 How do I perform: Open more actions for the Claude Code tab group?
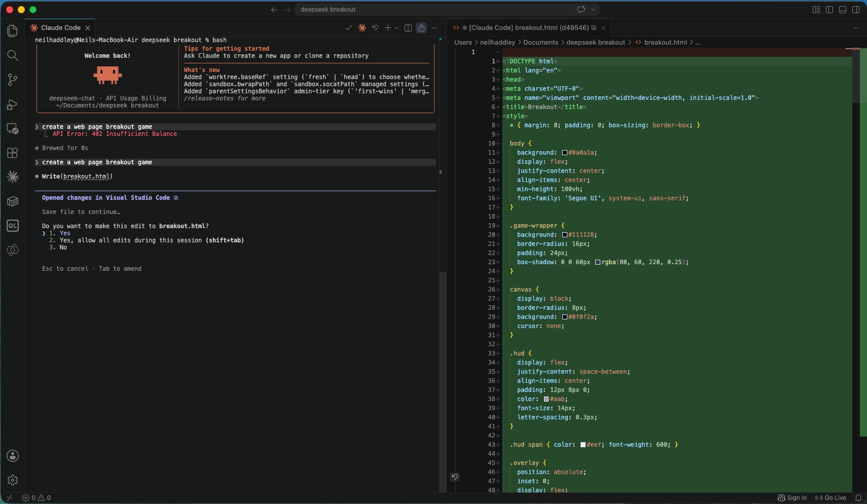click(435, 28)
